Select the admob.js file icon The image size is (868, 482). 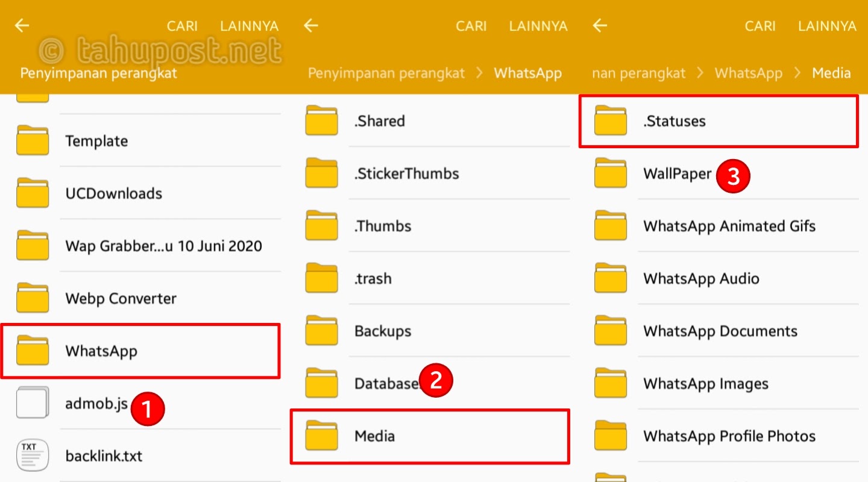point(33,402)
